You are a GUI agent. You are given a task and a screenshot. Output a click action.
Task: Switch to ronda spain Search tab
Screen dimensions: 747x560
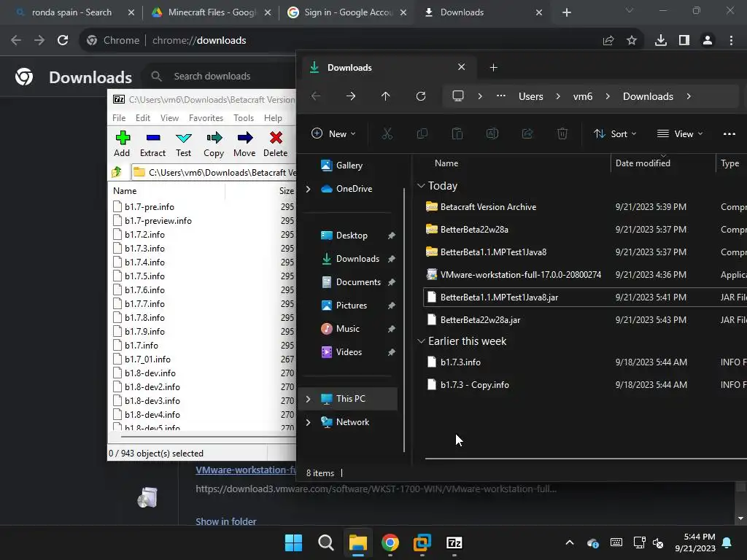click(71, 12)
